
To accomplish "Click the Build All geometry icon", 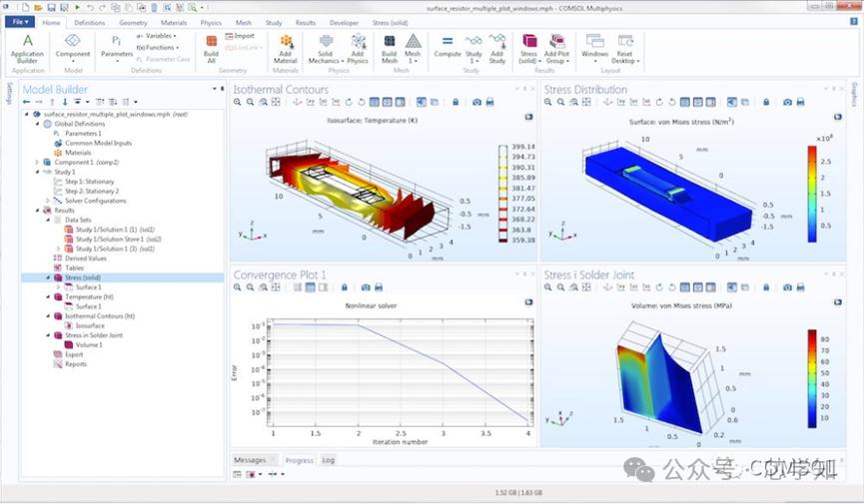I will point(211,49).
